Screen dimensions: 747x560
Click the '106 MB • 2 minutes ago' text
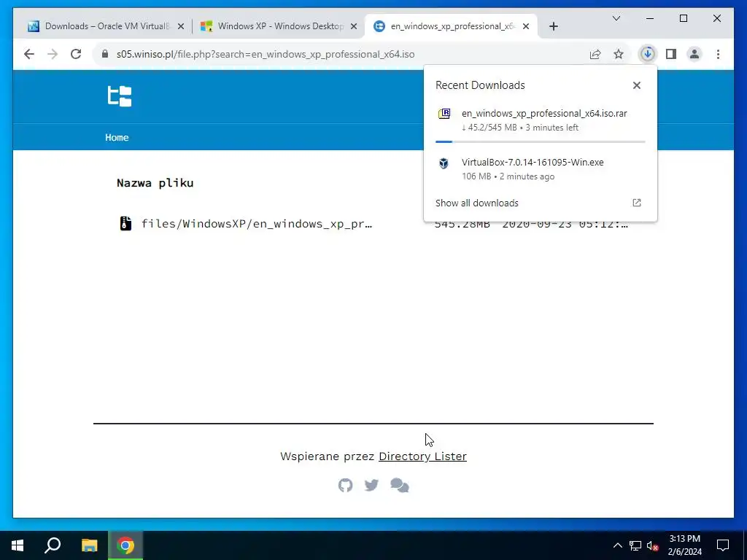[x=508, y=176]
